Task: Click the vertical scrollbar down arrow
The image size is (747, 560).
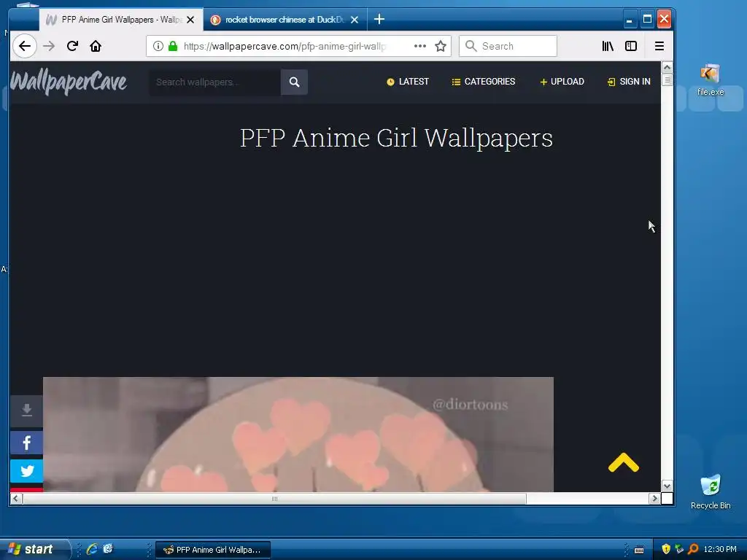Action: (667, 486)
